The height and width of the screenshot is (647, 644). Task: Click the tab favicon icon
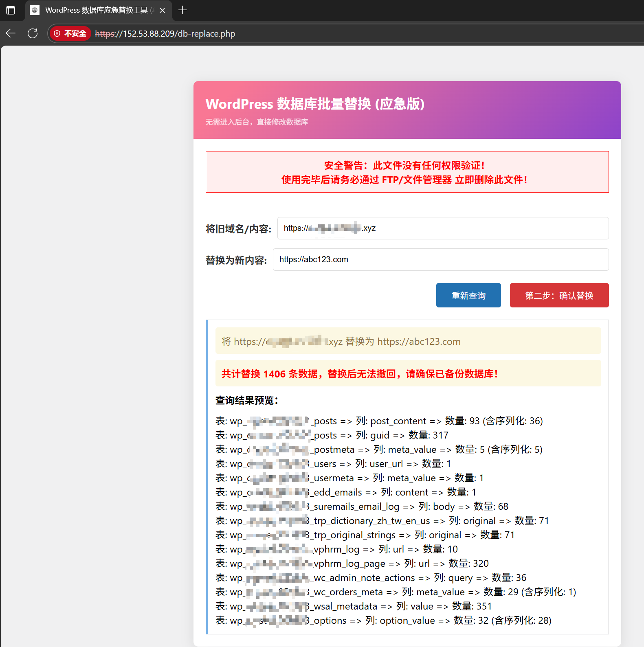pos(35,10)
